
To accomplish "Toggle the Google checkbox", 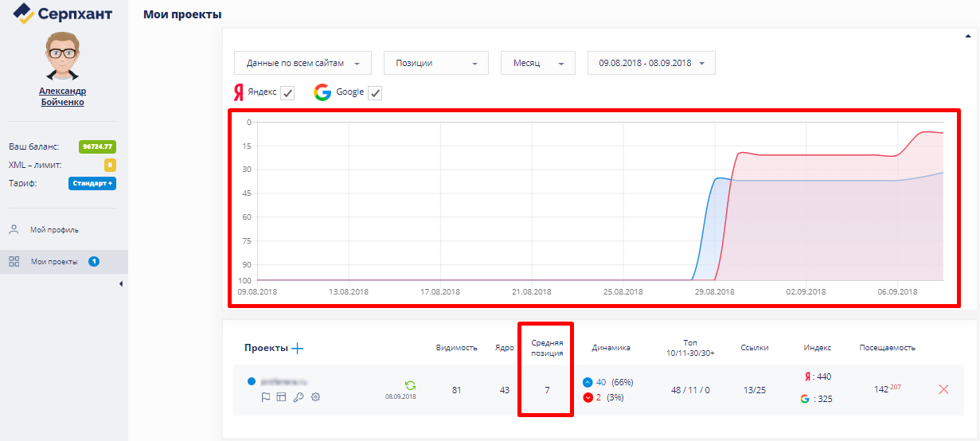I will 376,93.
